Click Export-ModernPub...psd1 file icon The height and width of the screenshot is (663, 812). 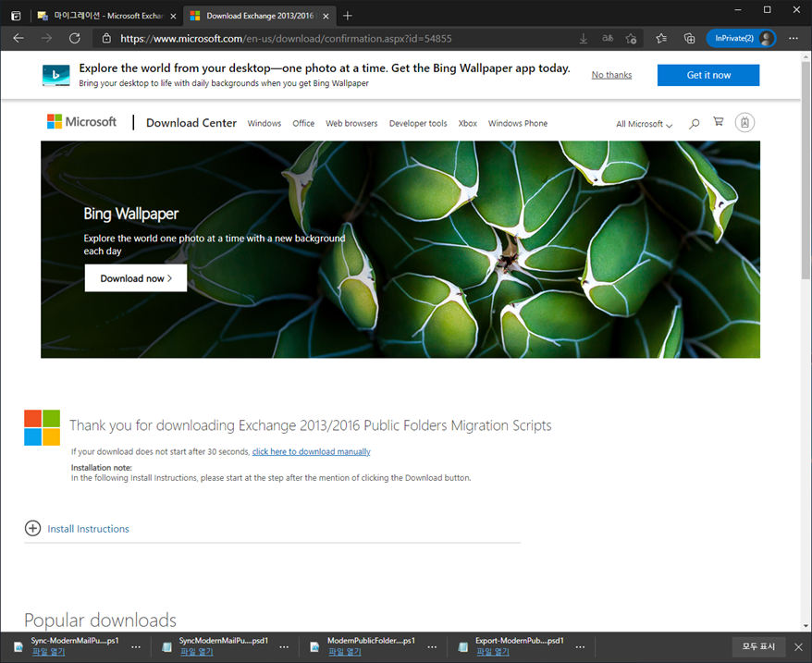coord(463,646)
